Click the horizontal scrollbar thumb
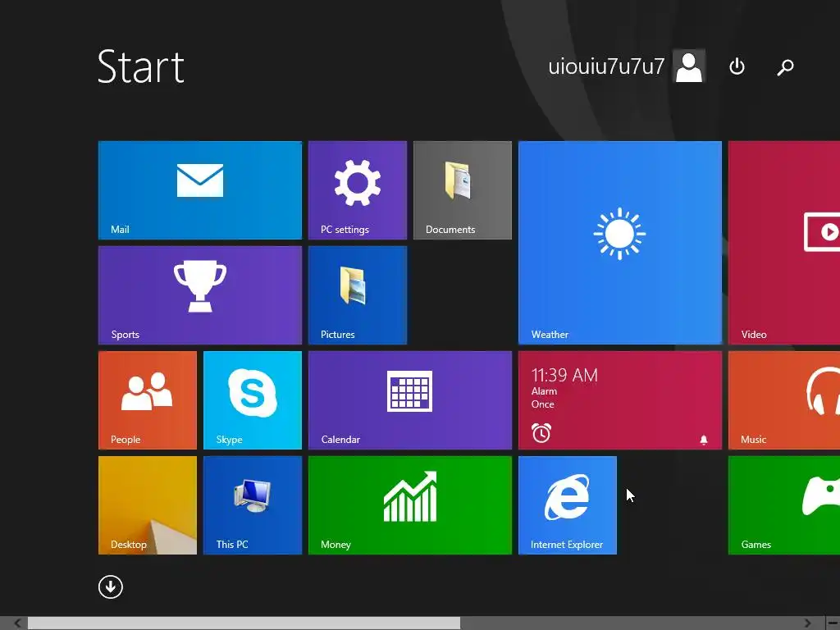Viewport: 840px width, 630px height. tap(244, 623)
